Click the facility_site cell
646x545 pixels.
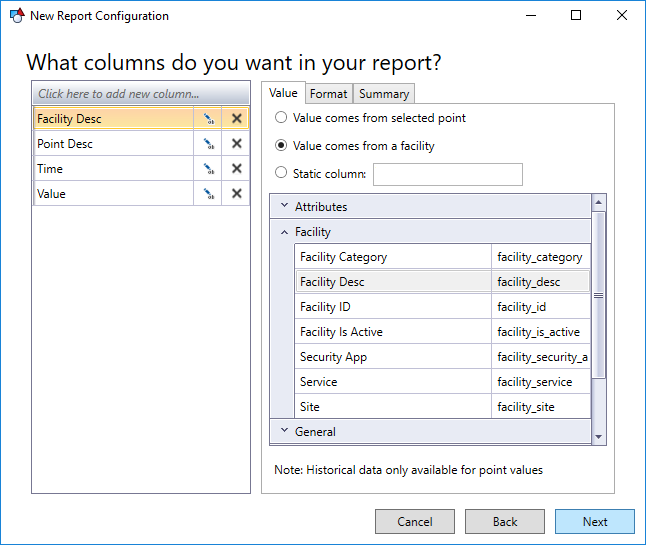coord(541,407)
